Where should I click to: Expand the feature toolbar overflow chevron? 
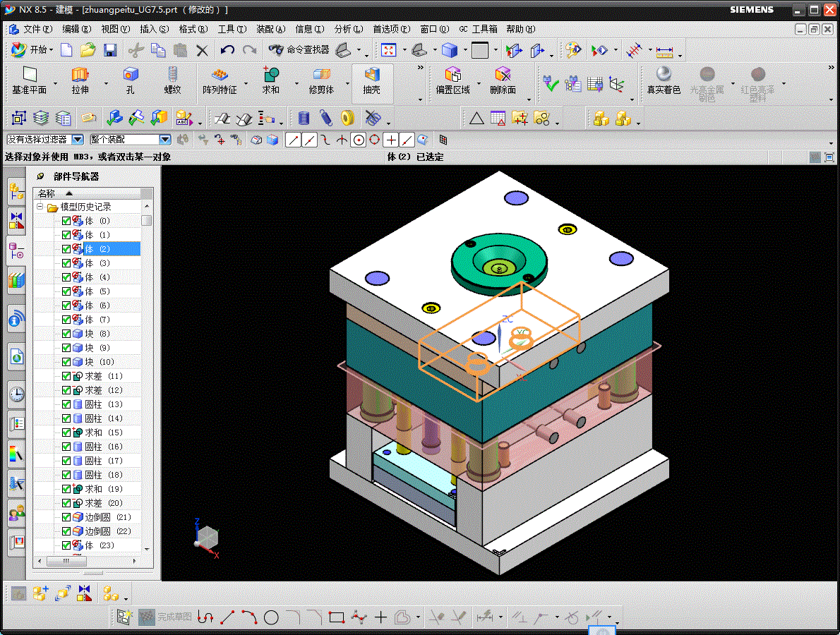tap(421, 68)
